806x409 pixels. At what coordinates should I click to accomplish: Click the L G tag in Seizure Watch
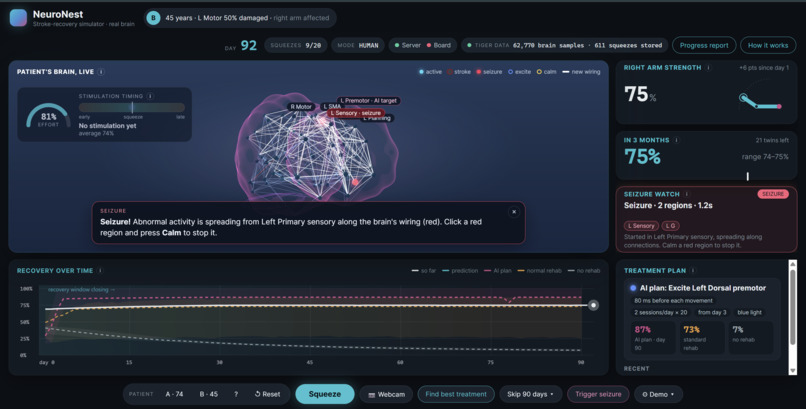(x=670, y=226)
